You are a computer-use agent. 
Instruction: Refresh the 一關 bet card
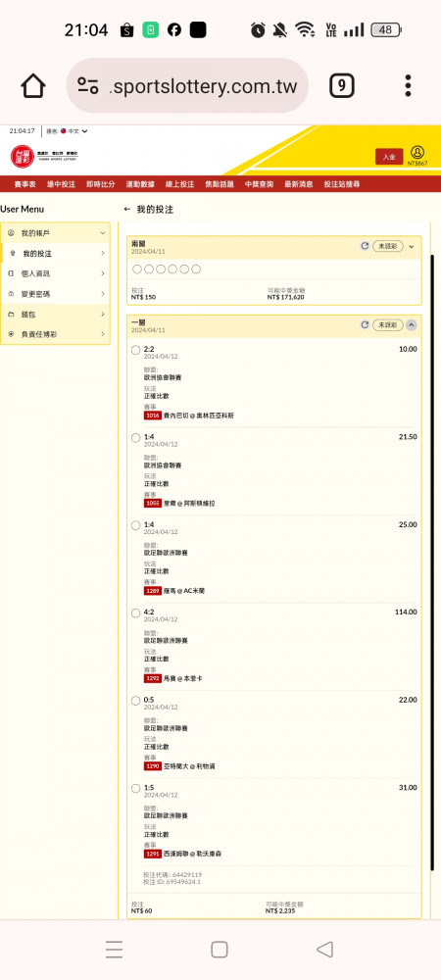point(365,325)
